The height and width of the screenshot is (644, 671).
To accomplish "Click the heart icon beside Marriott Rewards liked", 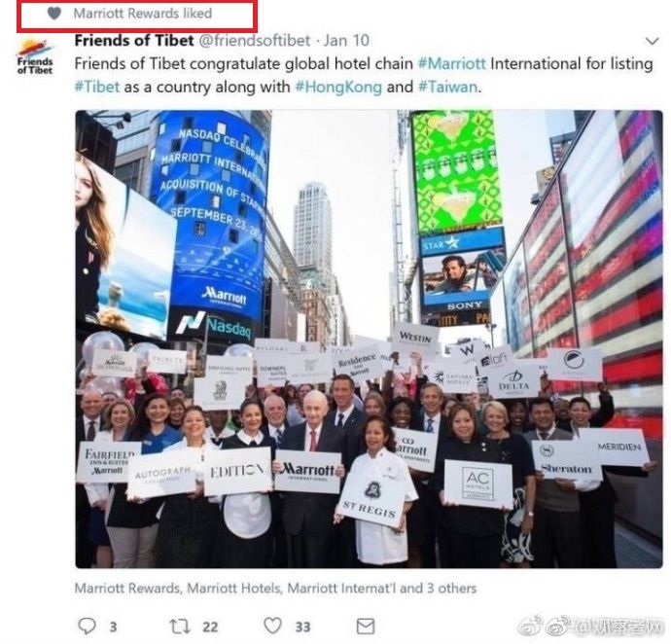I will click(x=54, y=14).
